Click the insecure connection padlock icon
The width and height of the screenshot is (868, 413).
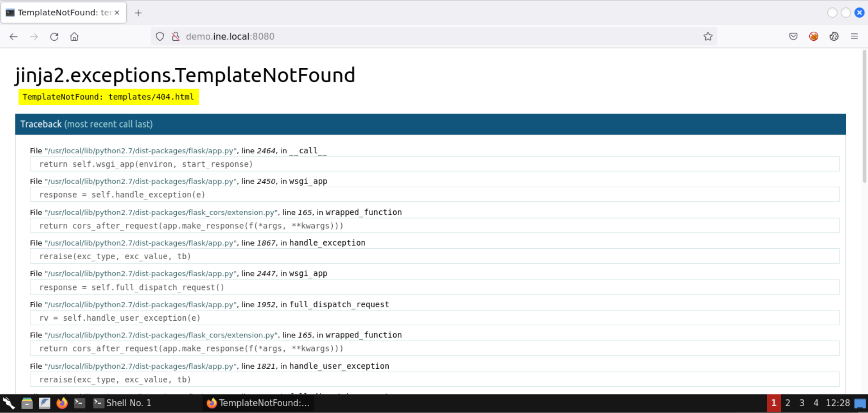coord(176,37)
